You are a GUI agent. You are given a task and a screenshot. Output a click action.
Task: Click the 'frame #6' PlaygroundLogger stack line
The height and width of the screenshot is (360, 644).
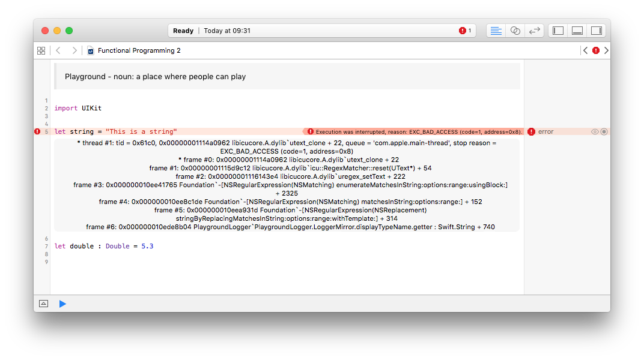click(290, 227)
